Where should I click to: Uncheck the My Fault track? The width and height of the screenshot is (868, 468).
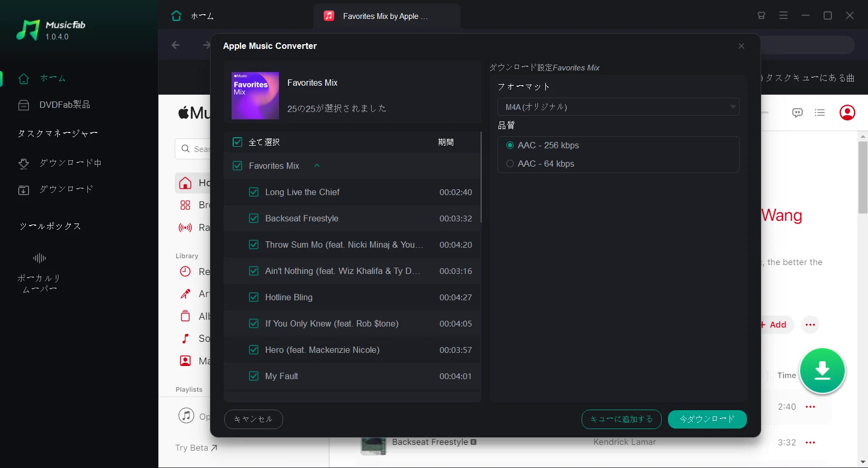254,376
